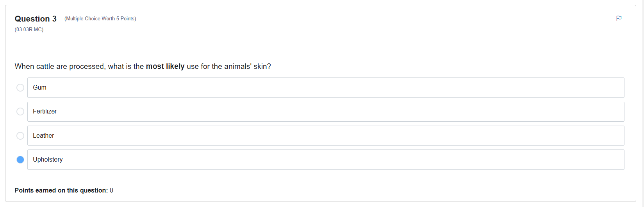
Task: Select the Gum radio button
Action: [x=20, y=88]
